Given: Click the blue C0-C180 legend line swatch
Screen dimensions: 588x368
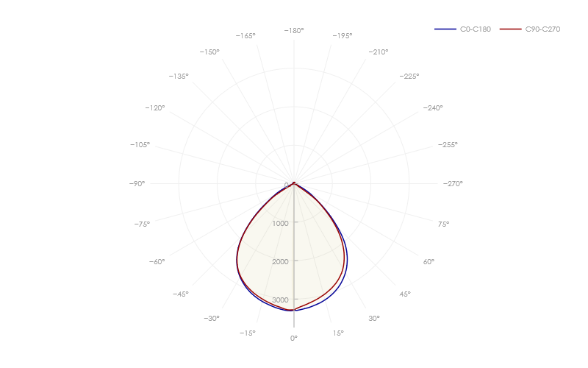Looking at the screenshot, I should [445, 29].
